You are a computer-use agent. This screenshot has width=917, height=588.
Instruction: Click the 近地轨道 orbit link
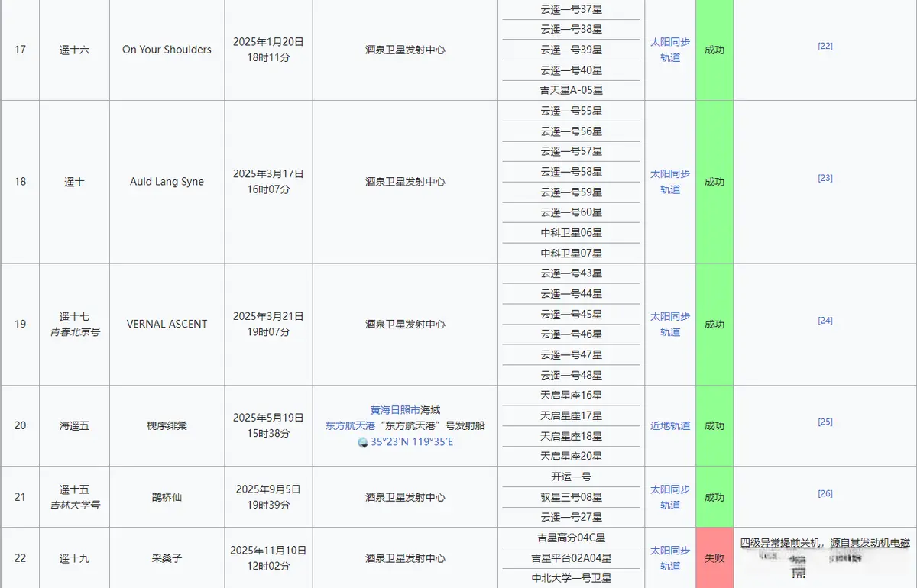670,425
